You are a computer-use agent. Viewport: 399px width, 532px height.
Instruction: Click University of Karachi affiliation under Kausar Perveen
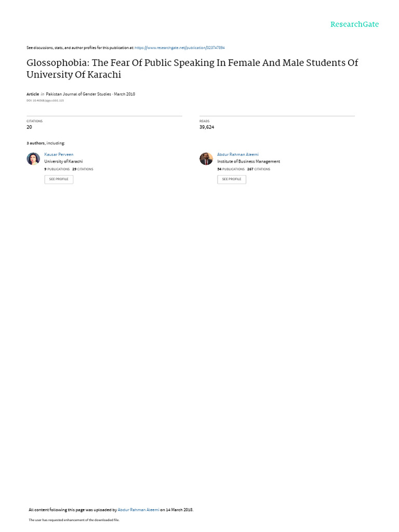pyautogui.click(x=63, y=162)
